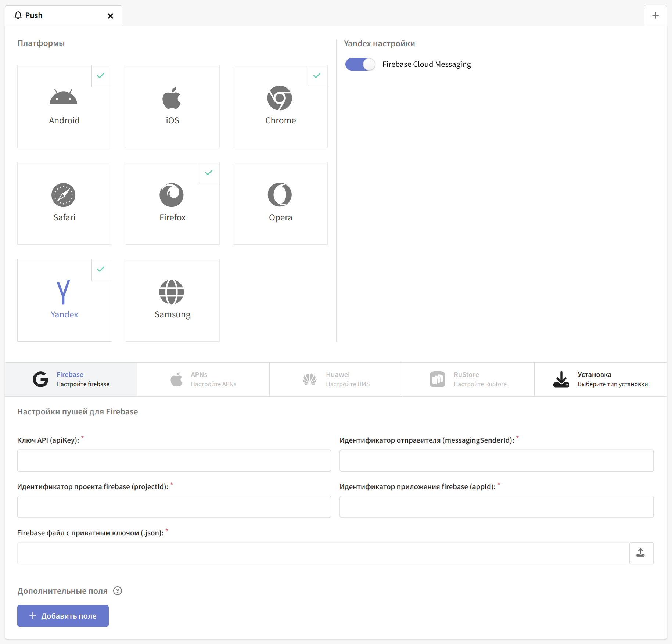This screenshot has height=644, width=672.
Task: Uncheck the Yandex enabled checkmark
Action: pos(101,270)
